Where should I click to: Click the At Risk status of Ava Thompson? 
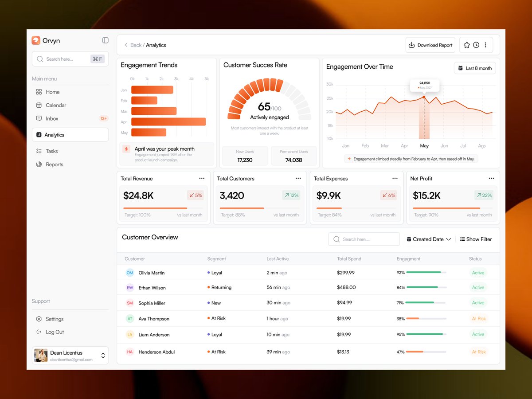point(479,319)
